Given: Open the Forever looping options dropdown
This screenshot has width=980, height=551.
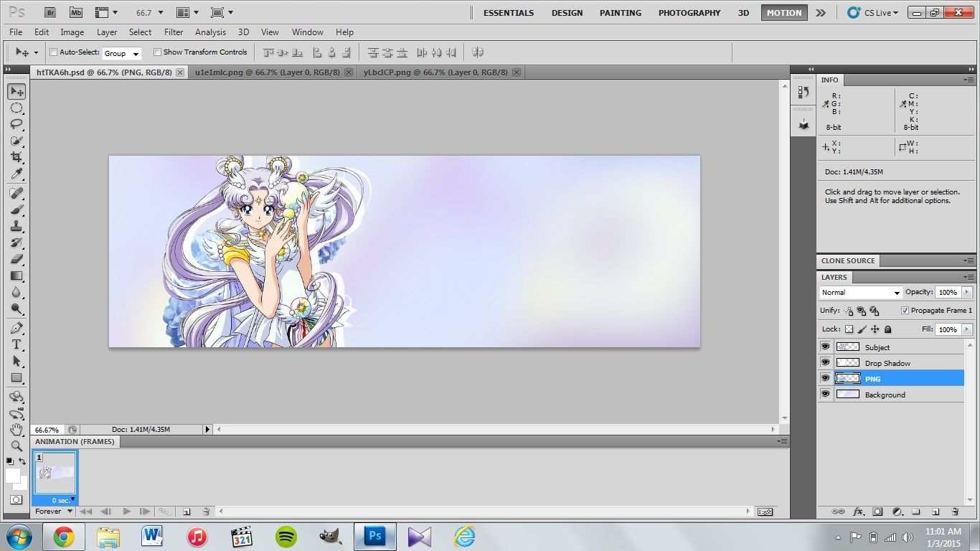Looking at the screenshot, I should pyautogui.click(x=54, y=512).
